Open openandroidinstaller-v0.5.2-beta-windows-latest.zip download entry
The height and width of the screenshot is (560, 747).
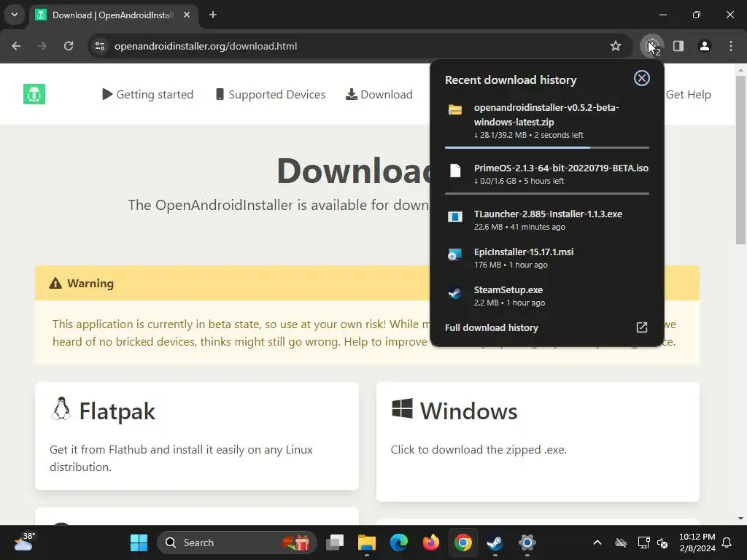coord(547,121)
